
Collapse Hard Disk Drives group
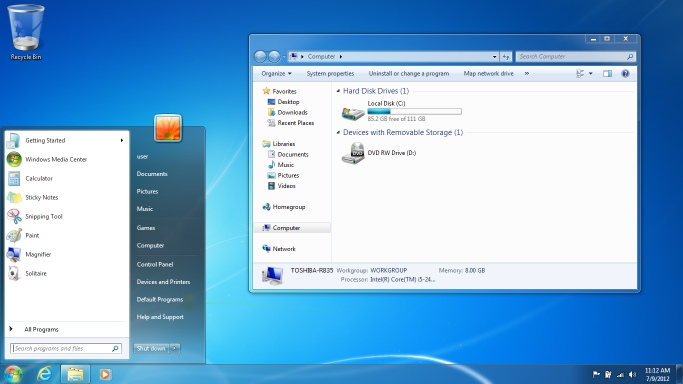pyautogui.click(x=338, y=91)
